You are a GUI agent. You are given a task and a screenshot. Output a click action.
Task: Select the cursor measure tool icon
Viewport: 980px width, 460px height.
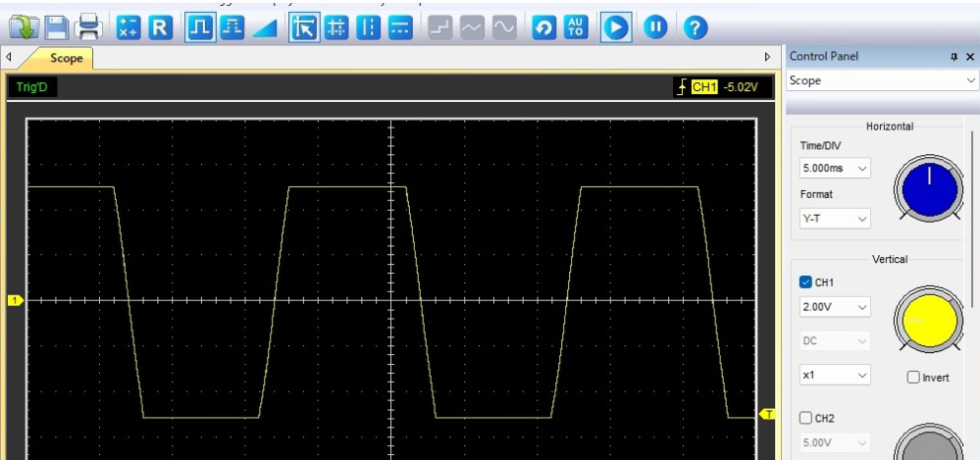[x=304, y=28]
